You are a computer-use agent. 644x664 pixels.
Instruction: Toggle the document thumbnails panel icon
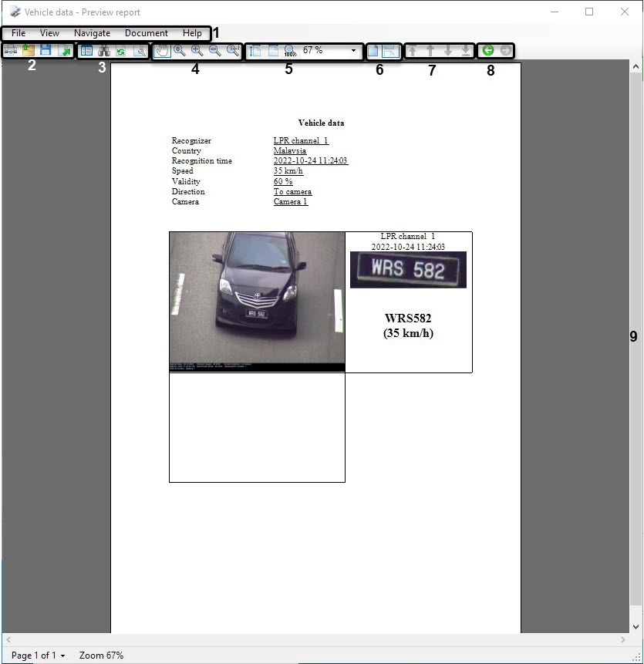(x=87, y=51)
